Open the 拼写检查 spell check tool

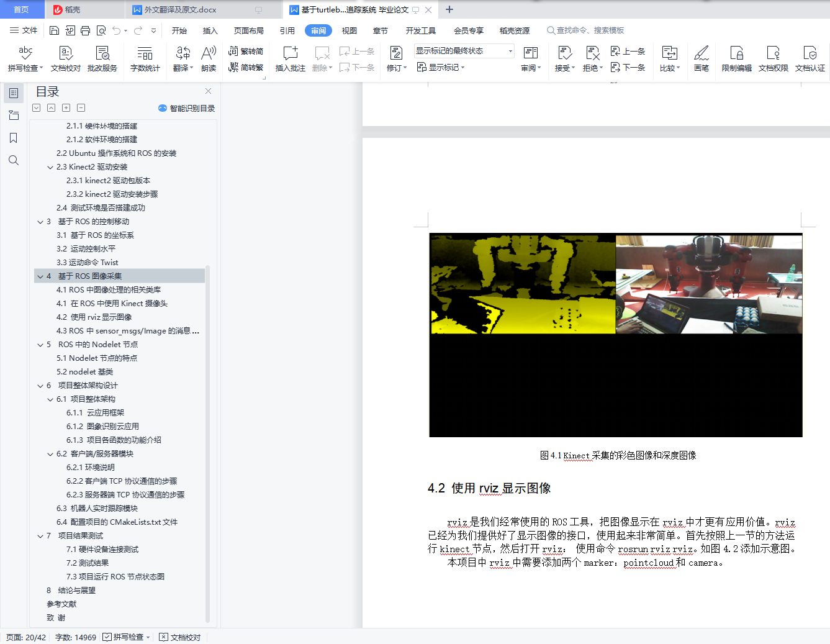25,59
